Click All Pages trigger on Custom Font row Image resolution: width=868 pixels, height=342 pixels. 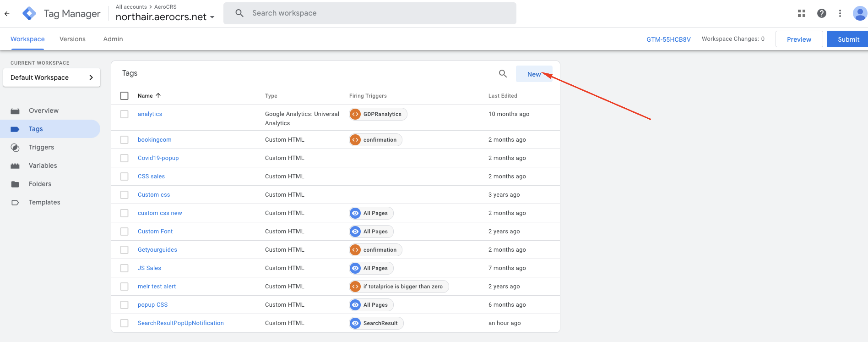coord(371,232)
